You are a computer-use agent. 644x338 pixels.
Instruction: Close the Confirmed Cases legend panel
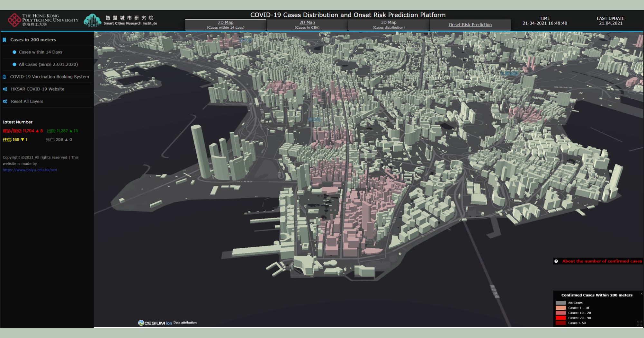641,294
